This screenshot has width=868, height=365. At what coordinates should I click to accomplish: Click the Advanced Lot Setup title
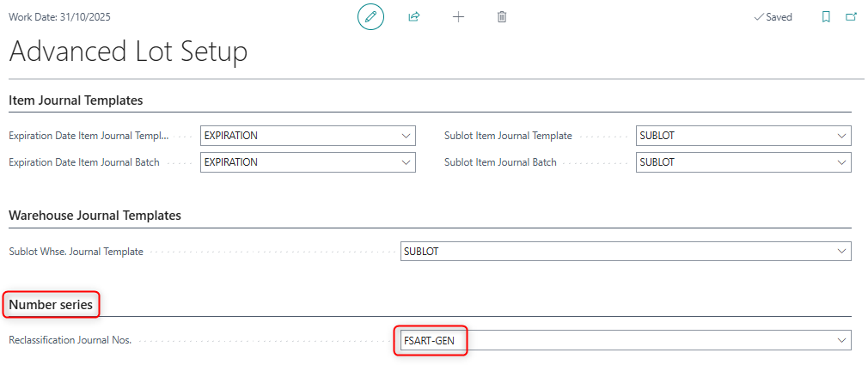(x=128, y=52)
